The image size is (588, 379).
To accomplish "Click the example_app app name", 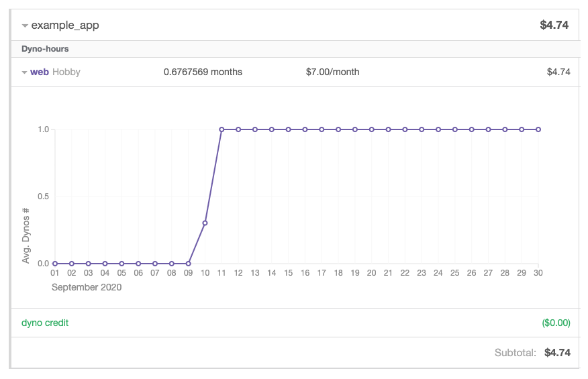I will pyautogui.click(x=65, y=25).
